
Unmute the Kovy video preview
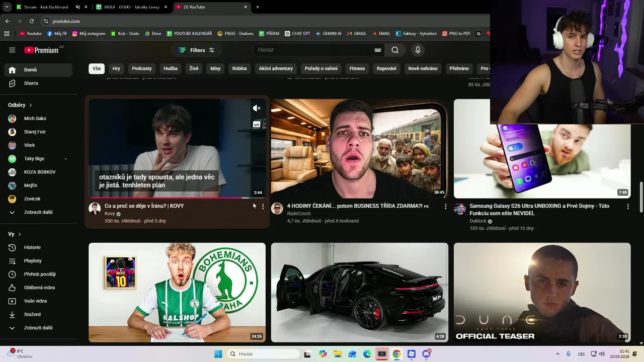coord(257,108)
